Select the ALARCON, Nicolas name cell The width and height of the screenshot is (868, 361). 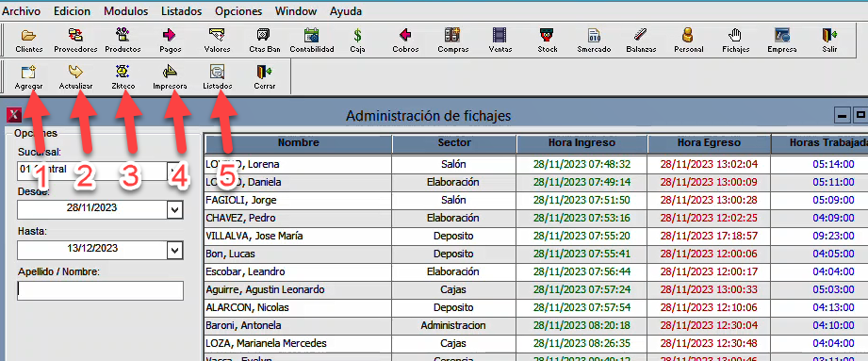click(x=299, y=307)
